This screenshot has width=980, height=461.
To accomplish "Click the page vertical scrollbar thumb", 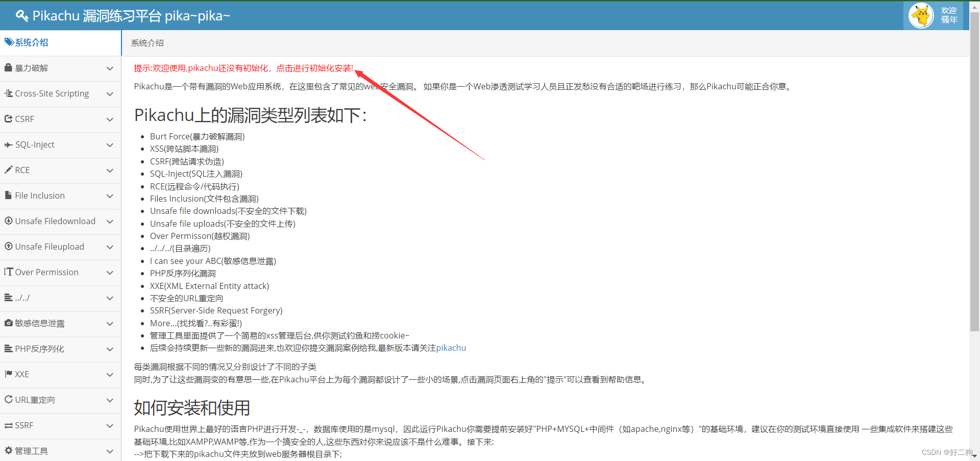I will click(974, 171).
